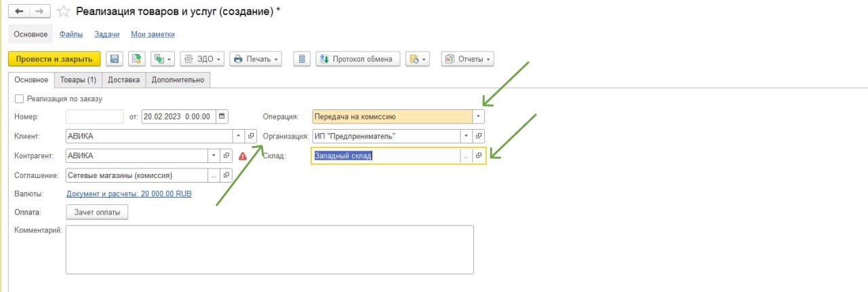The height and width of the screenshot is (292, 868).
Task: Click the save document diskette icon
Action: 115,59
